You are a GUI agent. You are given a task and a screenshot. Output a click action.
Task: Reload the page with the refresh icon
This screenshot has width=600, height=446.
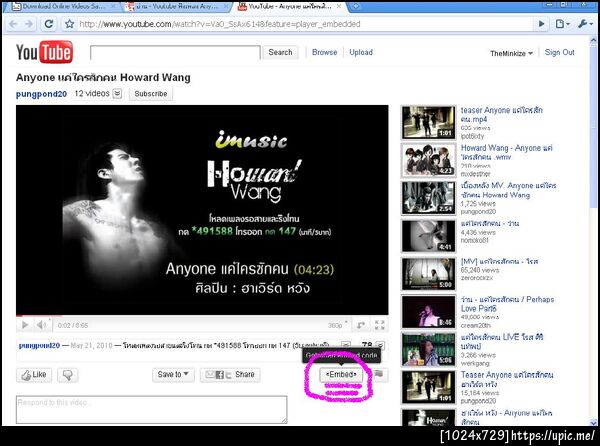click(49, 24)
